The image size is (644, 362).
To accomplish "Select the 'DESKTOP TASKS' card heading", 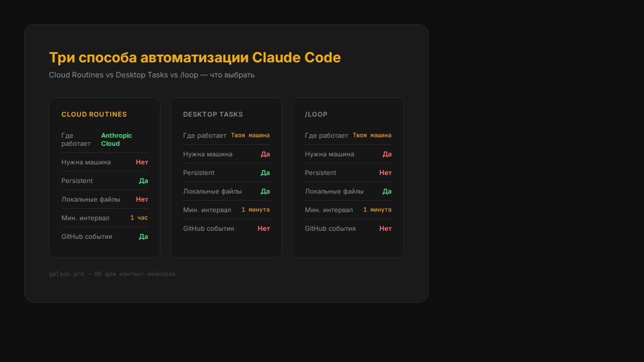I will click(x=213, y=115).
